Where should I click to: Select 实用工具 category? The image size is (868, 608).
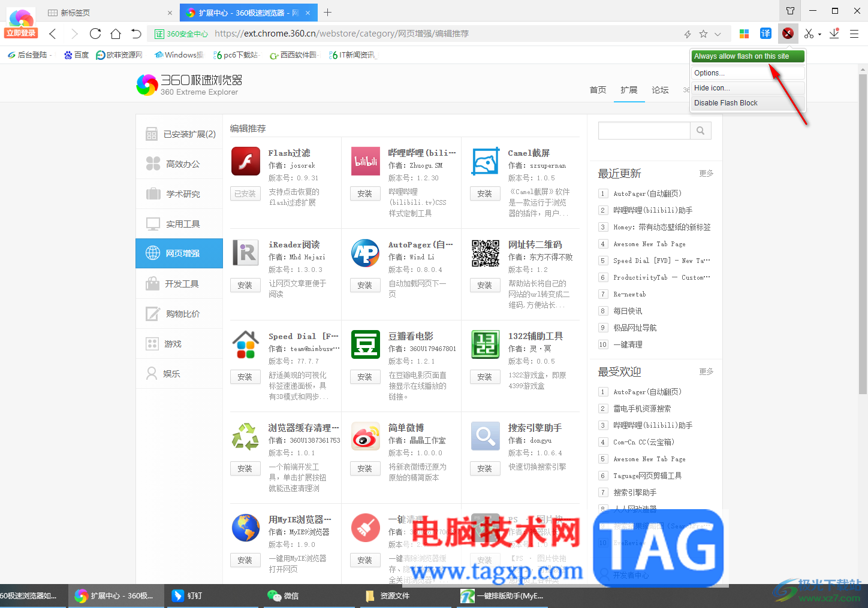coord(179,224)
